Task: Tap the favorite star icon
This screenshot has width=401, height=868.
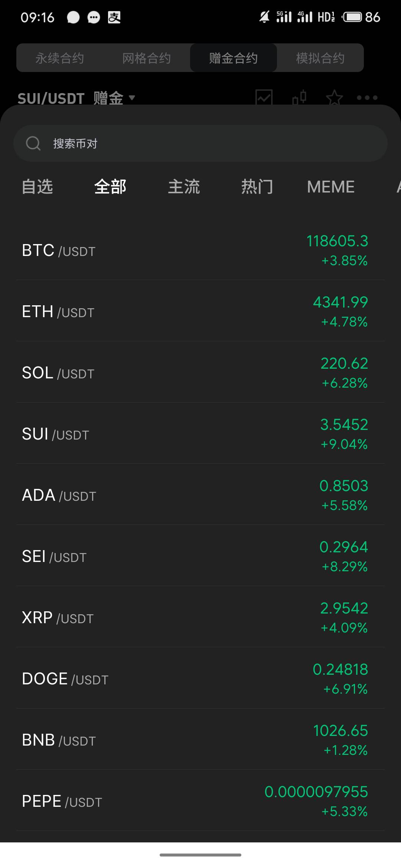Action: [x=334, y=98]
